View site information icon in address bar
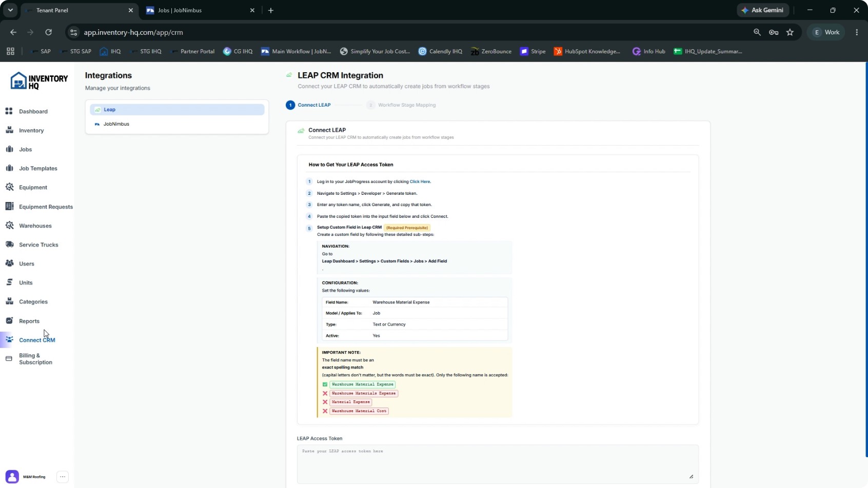 [x=74, y=32]
